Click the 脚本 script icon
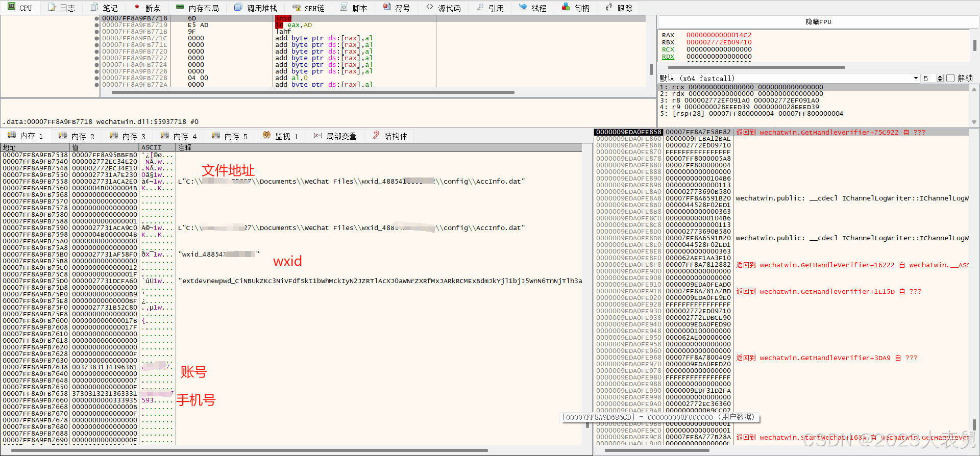This screenshot has height=456, width=980. click(x=344, y=7)
